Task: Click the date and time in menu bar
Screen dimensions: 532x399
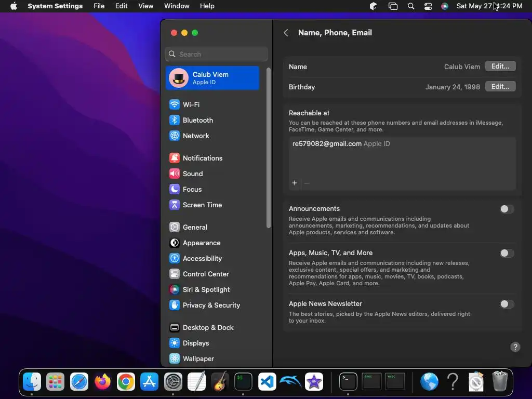Action: pyautogui.click(x=489, y=6)
